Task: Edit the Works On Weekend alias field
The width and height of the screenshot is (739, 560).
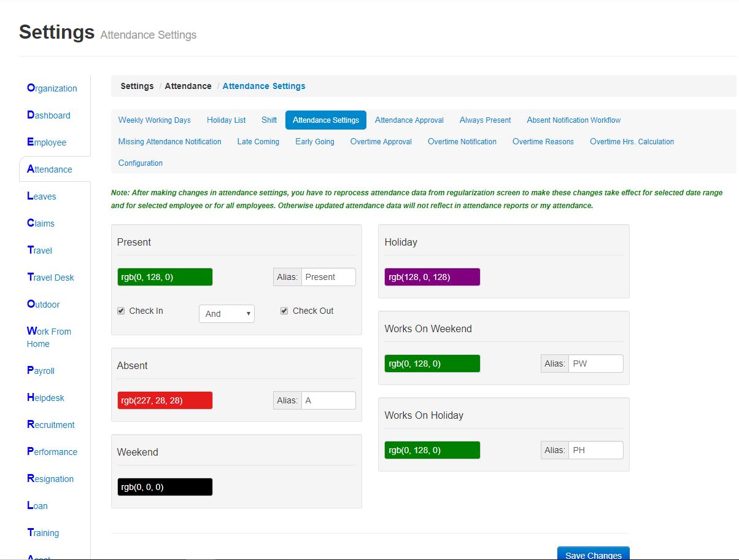Action: click(x=595, y=364)
